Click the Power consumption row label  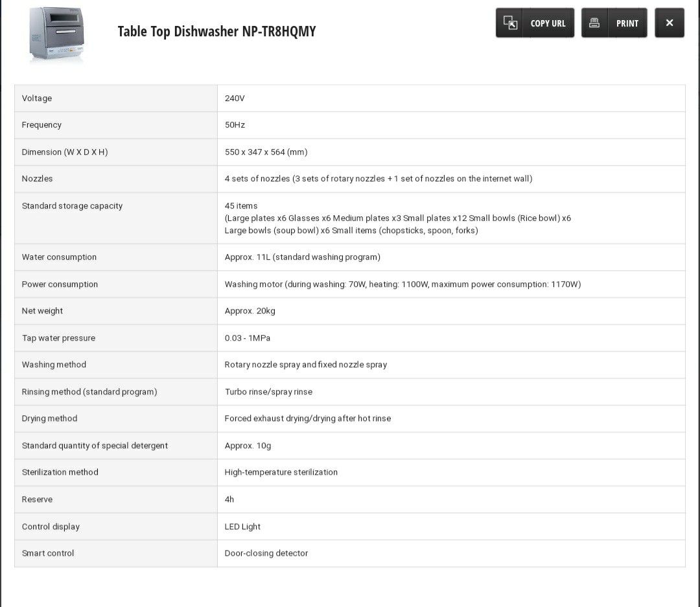60,284
